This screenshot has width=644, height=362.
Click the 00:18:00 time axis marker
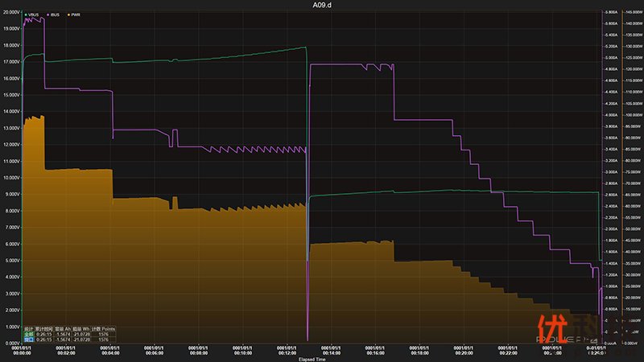pos(419,352)
